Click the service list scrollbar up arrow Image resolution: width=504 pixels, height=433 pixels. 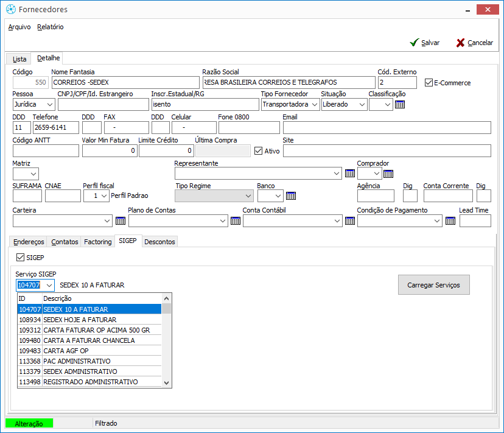click(x=167, y=298)
